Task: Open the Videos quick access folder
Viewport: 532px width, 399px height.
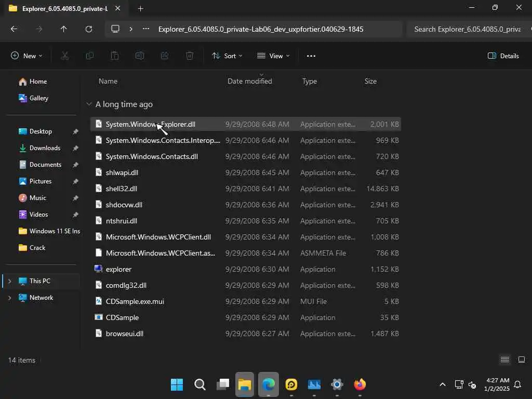Action: (x=38, y=215)
